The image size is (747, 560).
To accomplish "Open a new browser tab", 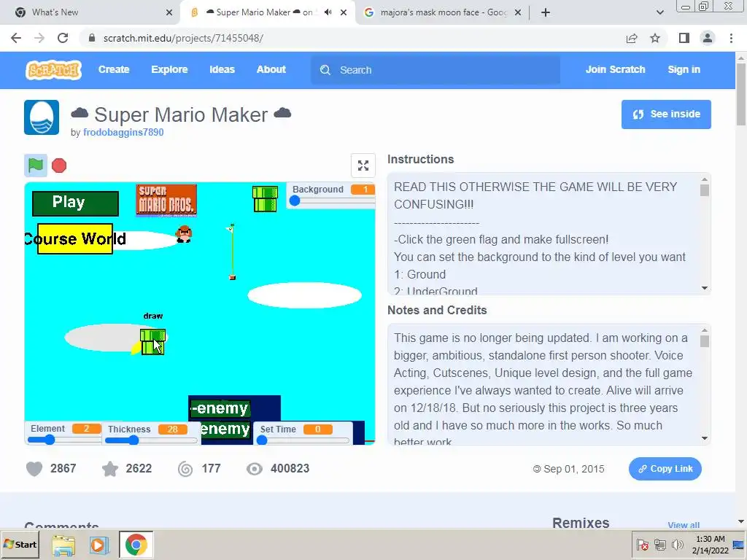I will (x=546, y=12).
